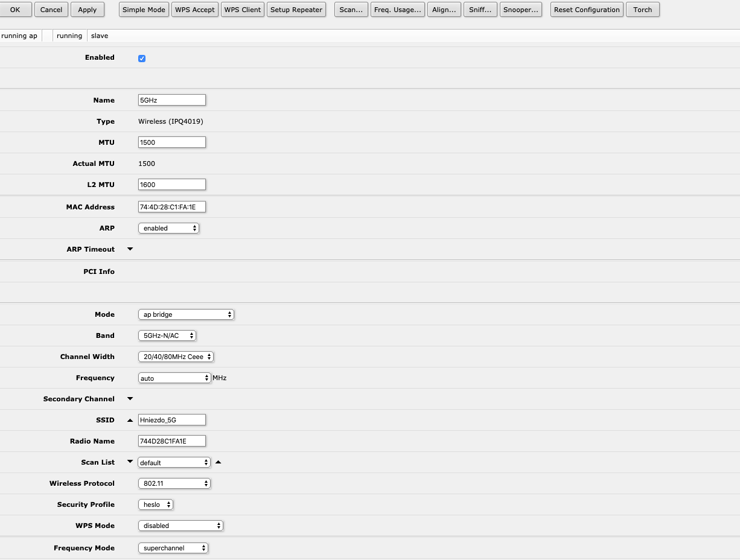Open the Frequency Mode dropdown
This screenshot has height=560, width=740.
173,548
